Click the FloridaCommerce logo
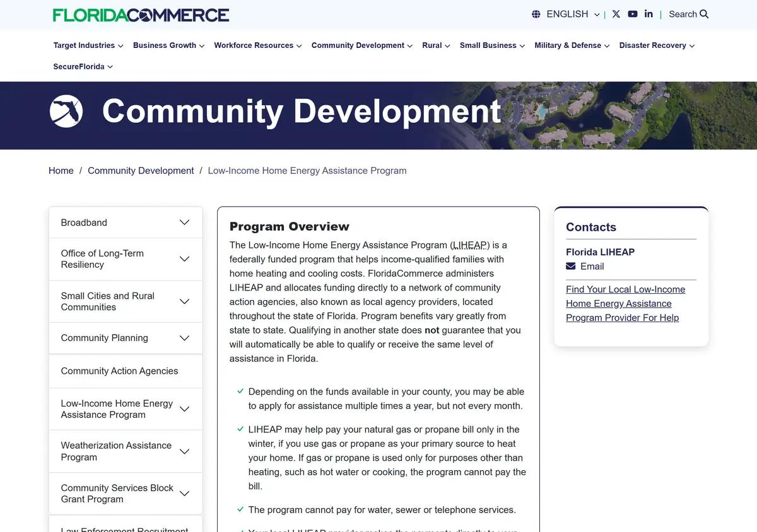This screenshot has width=757, height=532. [x=141, y=14]
